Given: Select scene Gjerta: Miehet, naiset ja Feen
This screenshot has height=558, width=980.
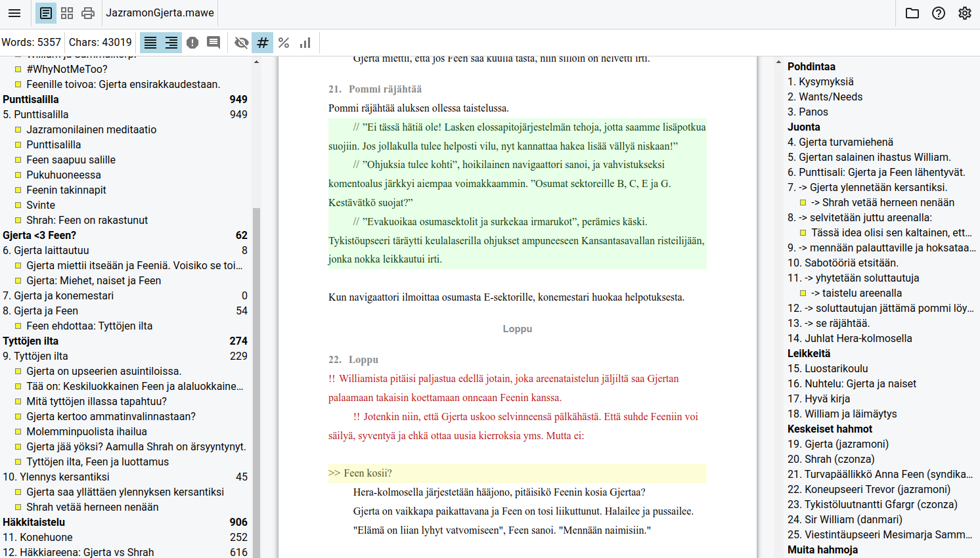Looking at the screenshot, I should pyautogui.click(x=94, y=280).
